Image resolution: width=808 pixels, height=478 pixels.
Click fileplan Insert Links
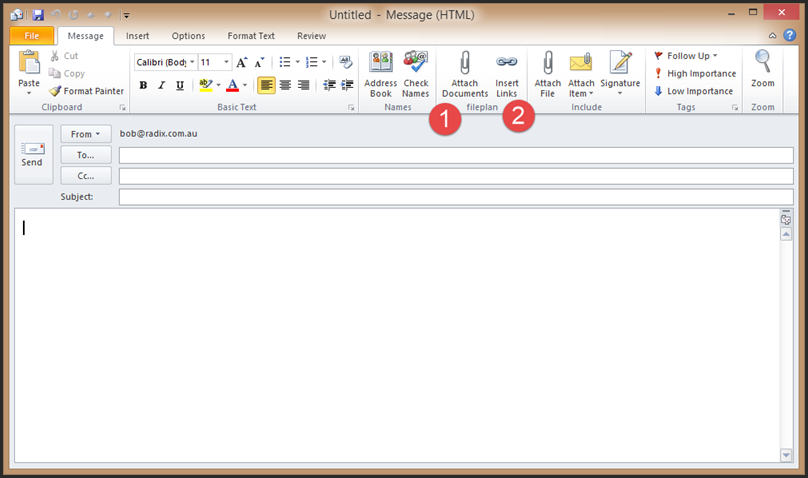[507, 74]
